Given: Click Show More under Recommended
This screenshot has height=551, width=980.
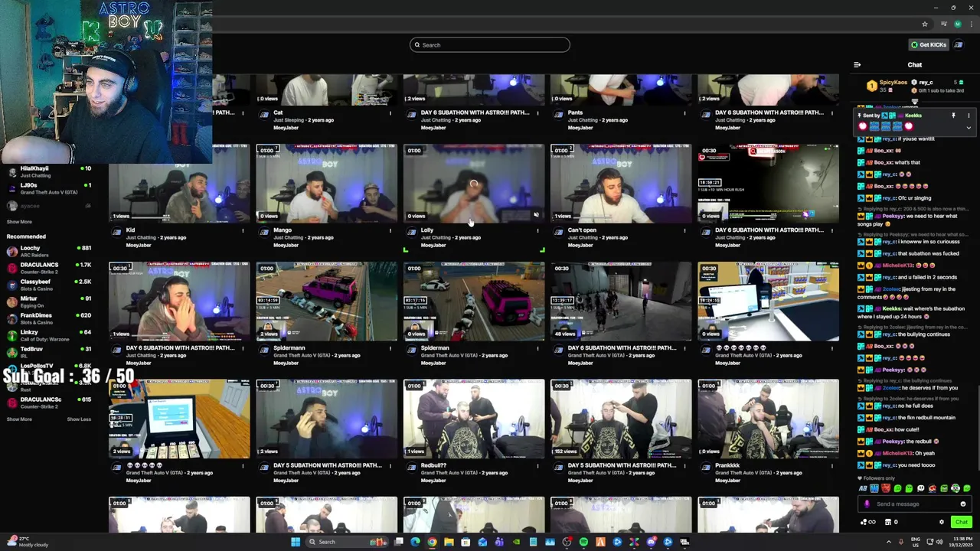Looking at the screenshot, I should coord(19,419).
